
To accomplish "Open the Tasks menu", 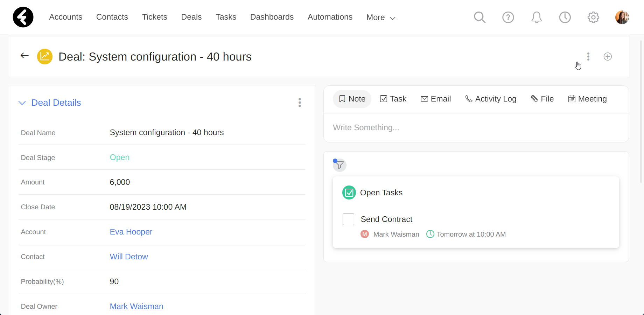I will click(x=226, y=17).
